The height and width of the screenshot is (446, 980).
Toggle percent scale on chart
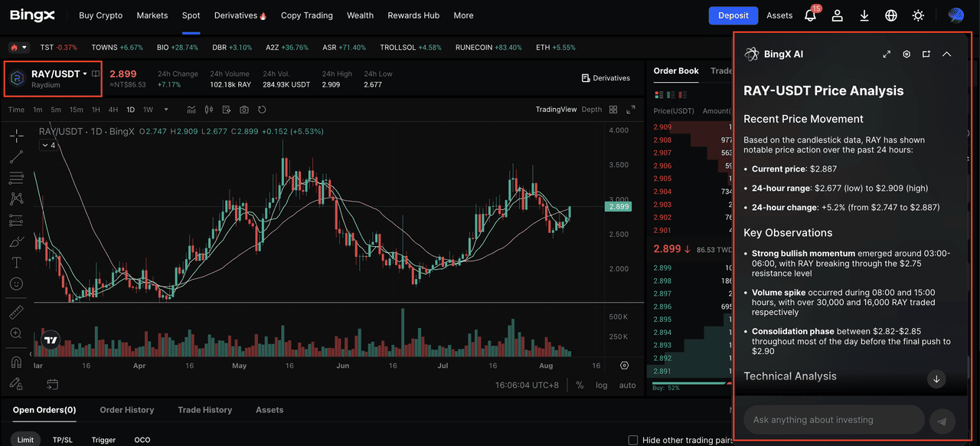click(580, 385)
